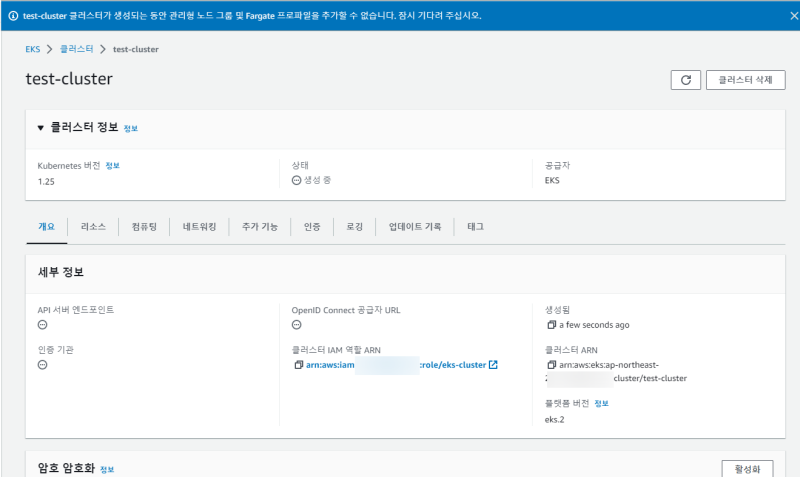Image resolution: width=800 pixels, height=477 pixels.
Task: Switch to the 리소스 tab
Action: coord(93,227)
